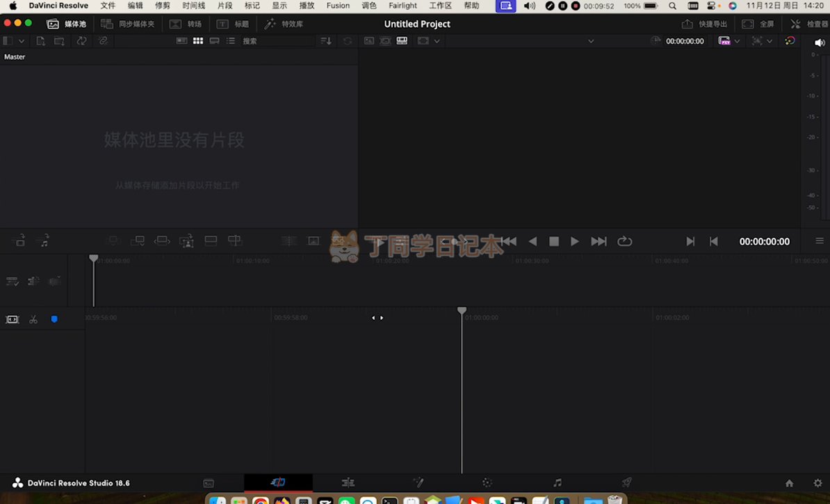Select the scissors split clip tool
Image resolution: width=830 pixels, height=504 pixels.
tap(33, 319)
